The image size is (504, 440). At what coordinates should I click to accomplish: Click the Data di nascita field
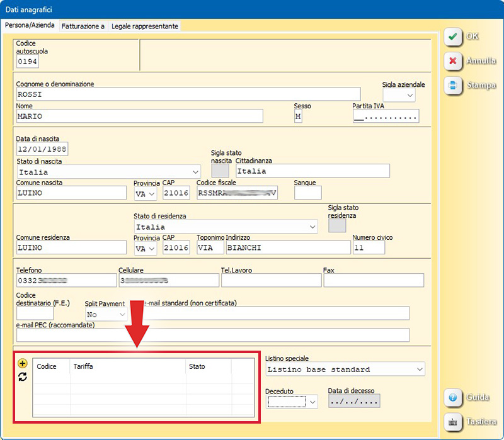42,149
